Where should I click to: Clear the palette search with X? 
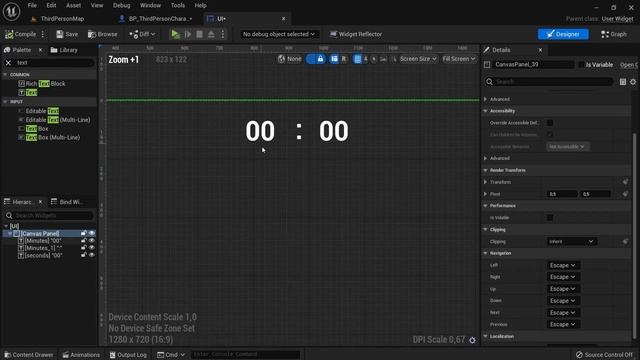pyautogui.click(x=8, y=63)
